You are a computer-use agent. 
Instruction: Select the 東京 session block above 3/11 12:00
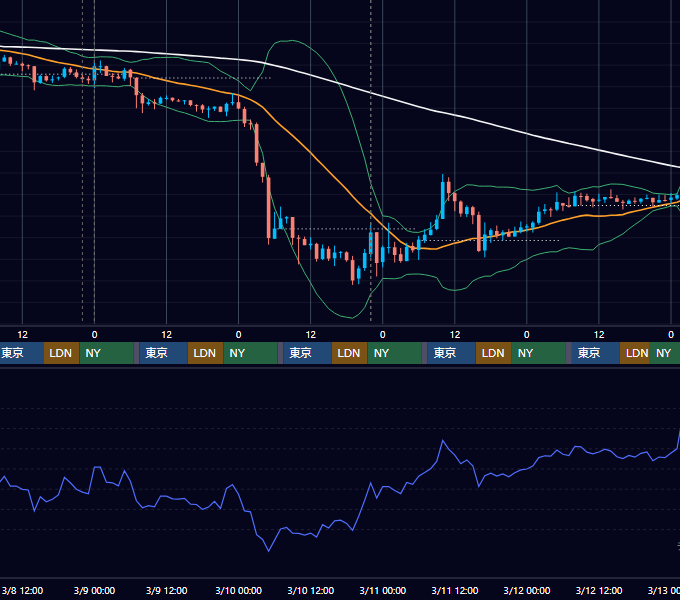(452, 353)
